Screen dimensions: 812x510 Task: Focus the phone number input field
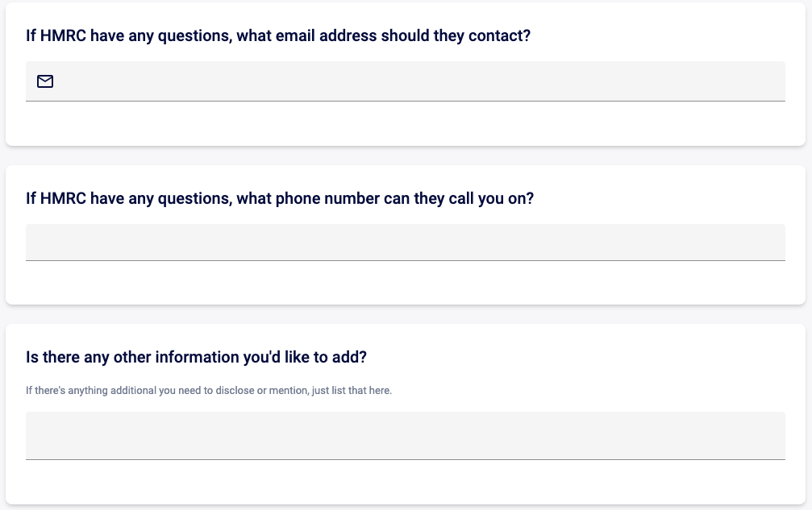[x=406, y=242]
